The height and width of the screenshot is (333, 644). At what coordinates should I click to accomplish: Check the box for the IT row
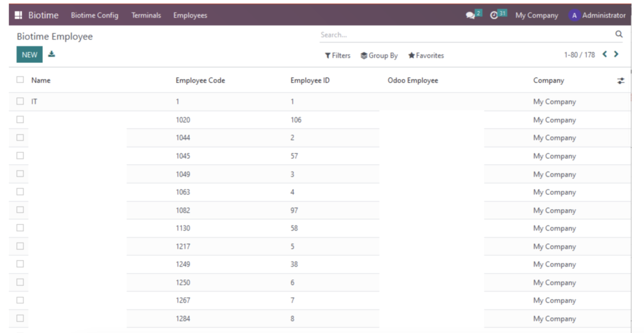(20, 101)
